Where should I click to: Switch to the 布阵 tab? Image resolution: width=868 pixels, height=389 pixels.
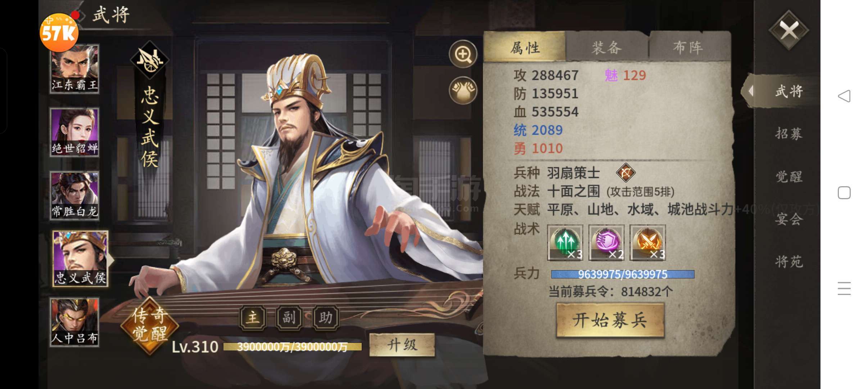tap(688, 48)
